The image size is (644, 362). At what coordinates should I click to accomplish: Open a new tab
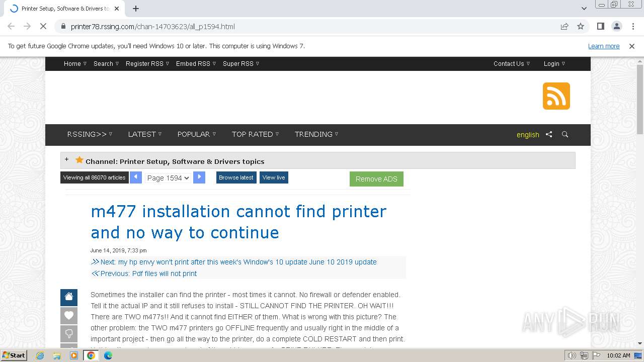point(136,9)
